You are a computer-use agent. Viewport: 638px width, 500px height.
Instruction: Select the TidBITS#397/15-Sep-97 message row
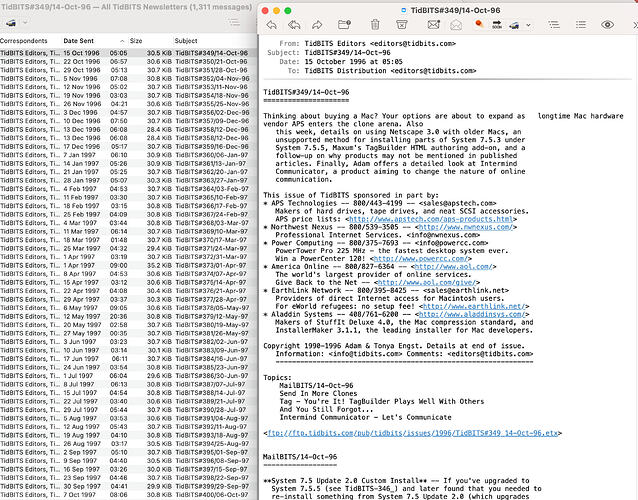(x=129, y=469)
